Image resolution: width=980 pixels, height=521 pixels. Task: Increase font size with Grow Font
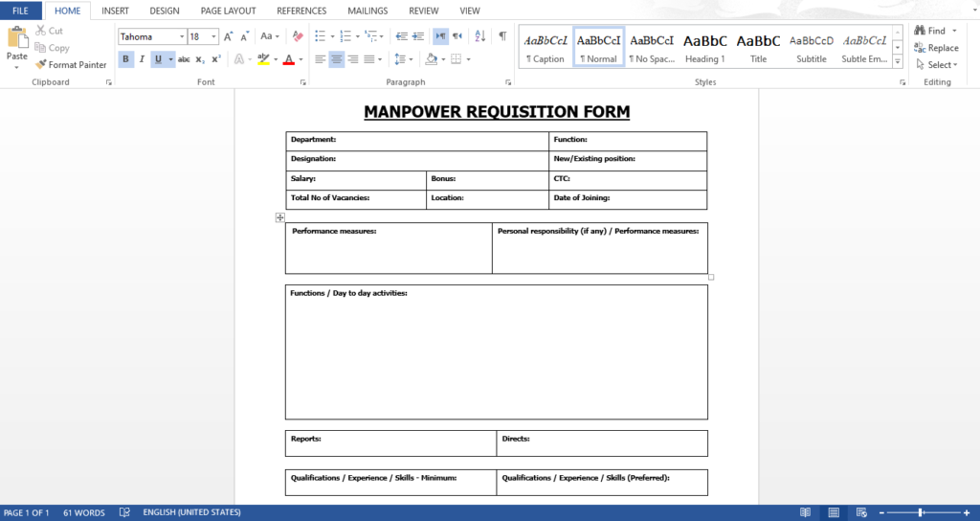[x=228, y=36]
